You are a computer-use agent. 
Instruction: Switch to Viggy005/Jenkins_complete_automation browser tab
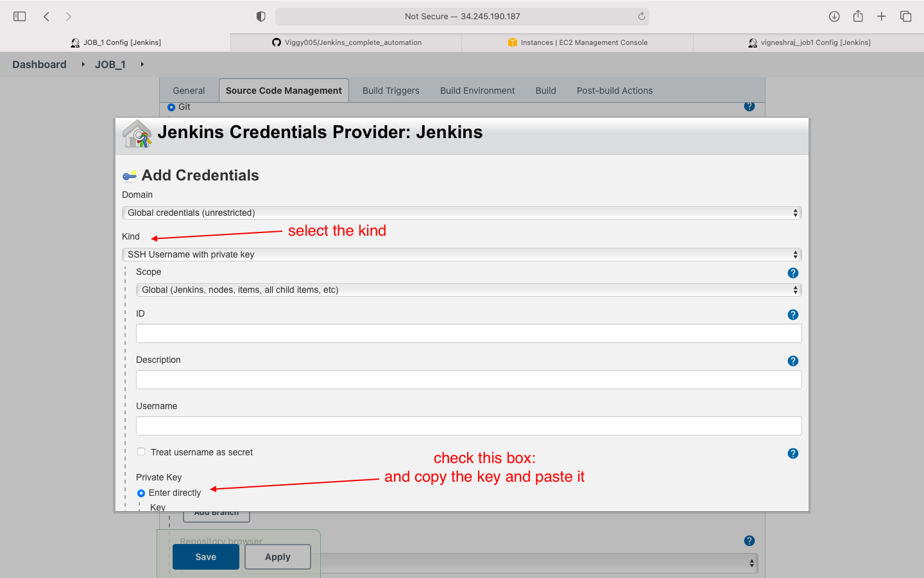click(346, 42)
